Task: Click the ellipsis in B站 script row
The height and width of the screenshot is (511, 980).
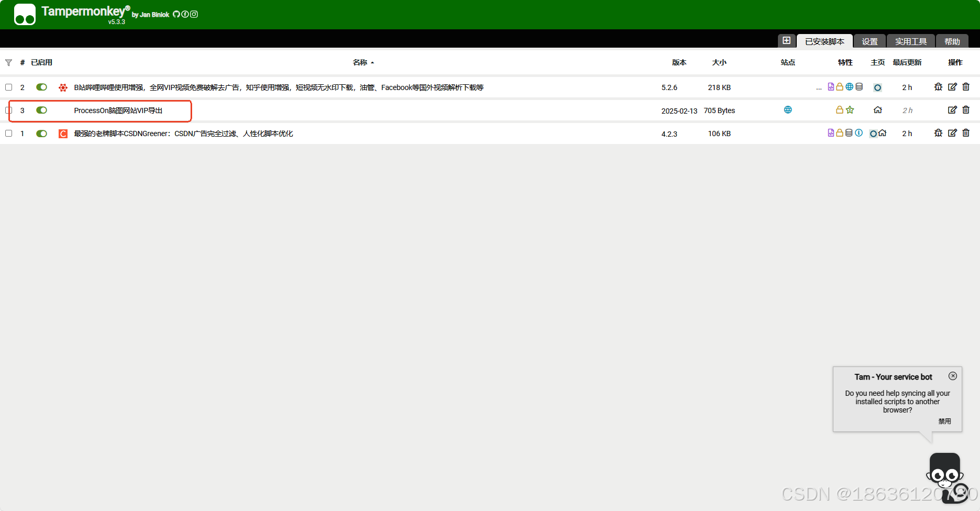Action: coord(819,88)
